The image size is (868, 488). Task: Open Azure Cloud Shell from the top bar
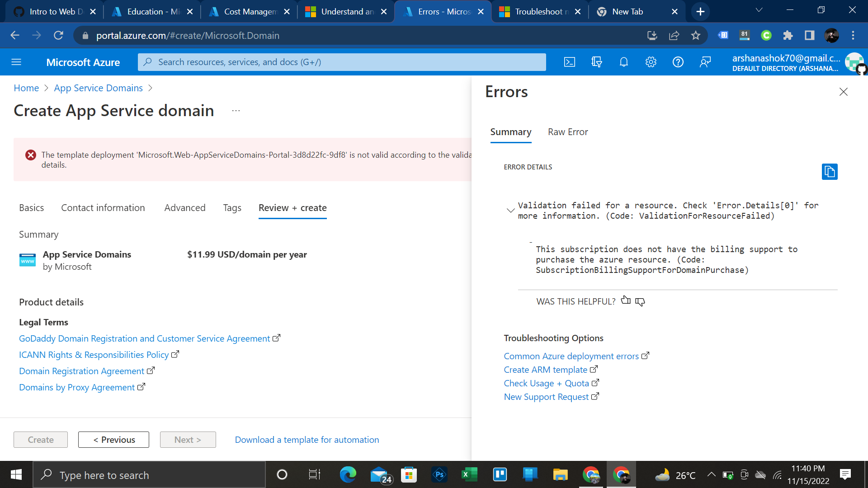coord(570,62)
